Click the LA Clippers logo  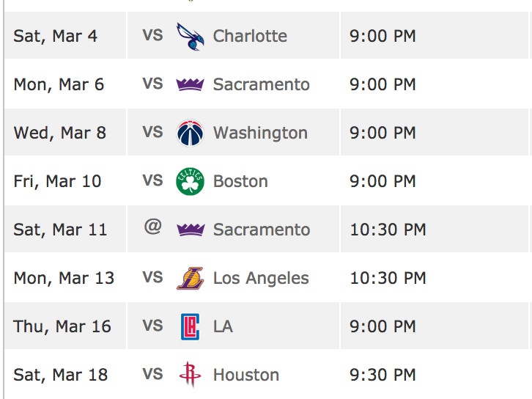pyautogui.click(x=190, y=326)
